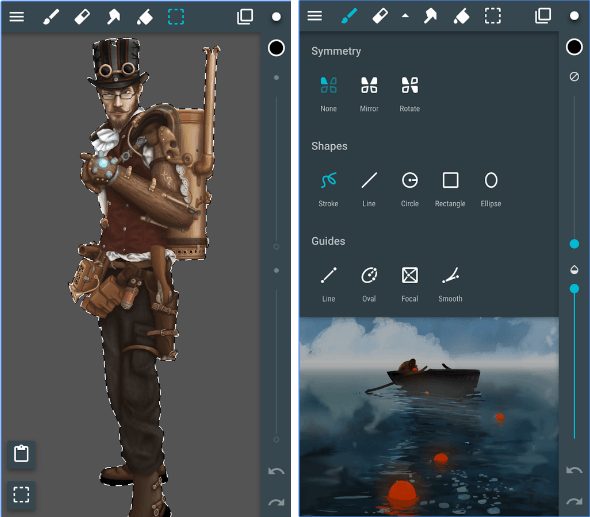Collapse the brush options with the arrow

405,16
